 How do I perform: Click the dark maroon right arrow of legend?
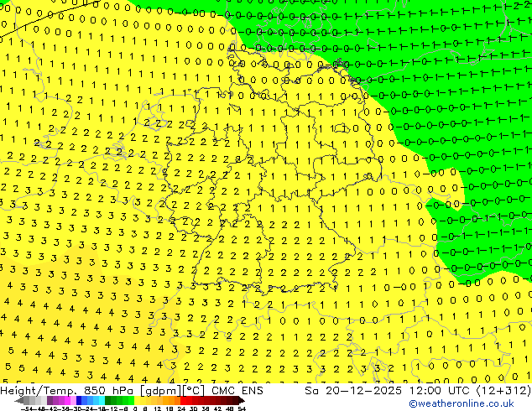(242, 401)
